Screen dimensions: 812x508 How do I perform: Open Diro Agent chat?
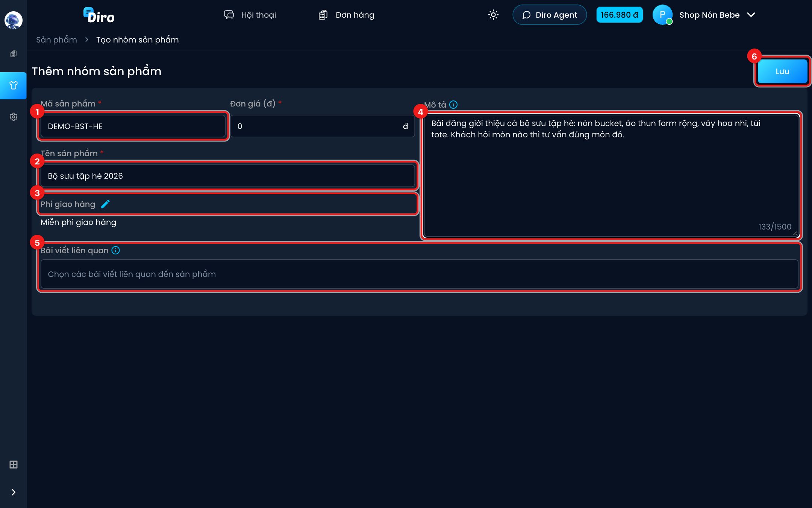550,15
